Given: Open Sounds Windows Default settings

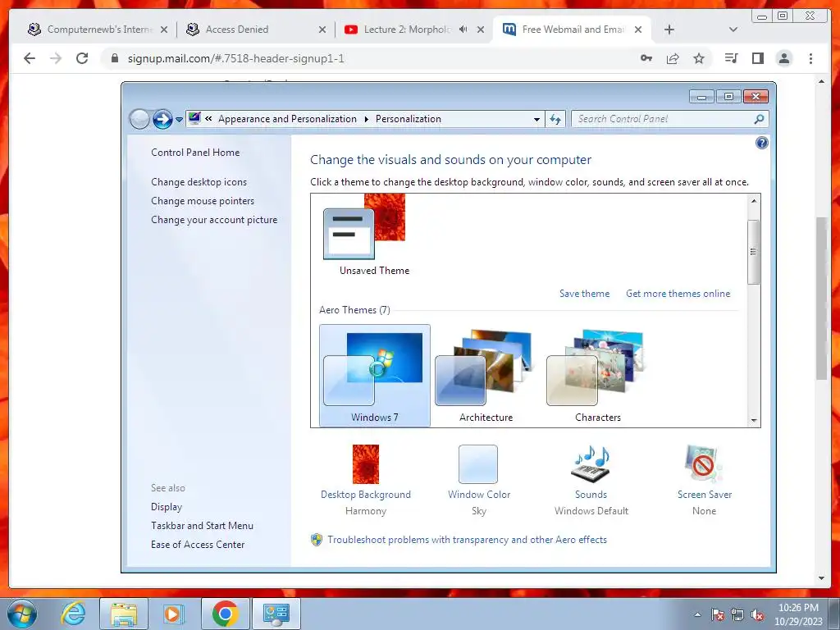Looking at the screenshot, I should pyautogui.click(x=591, y=479).
